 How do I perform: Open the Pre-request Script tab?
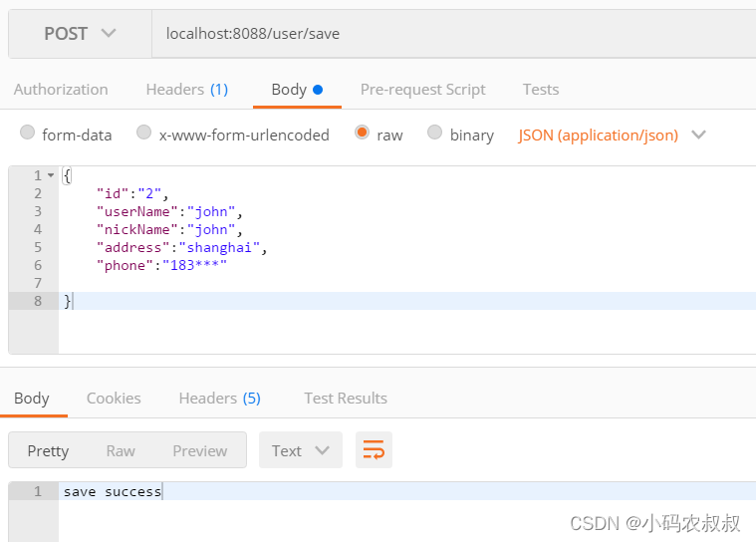(x=423, y=90)
